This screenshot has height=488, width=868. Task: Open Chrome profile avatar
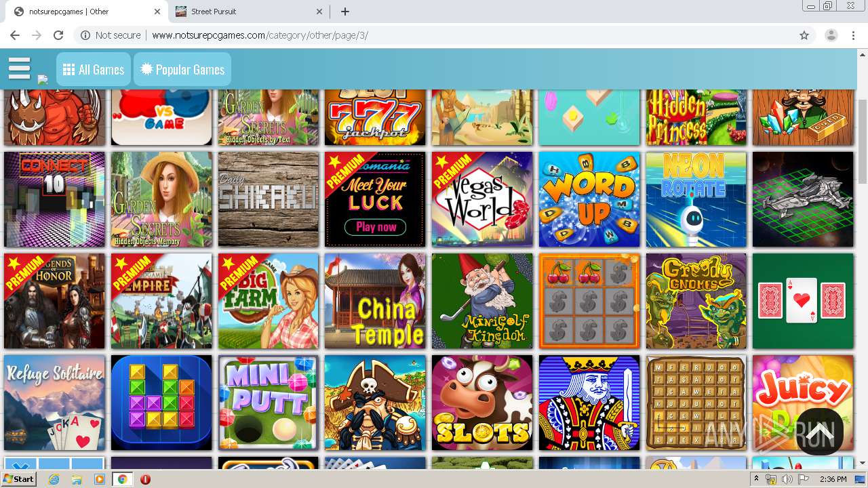831,35
